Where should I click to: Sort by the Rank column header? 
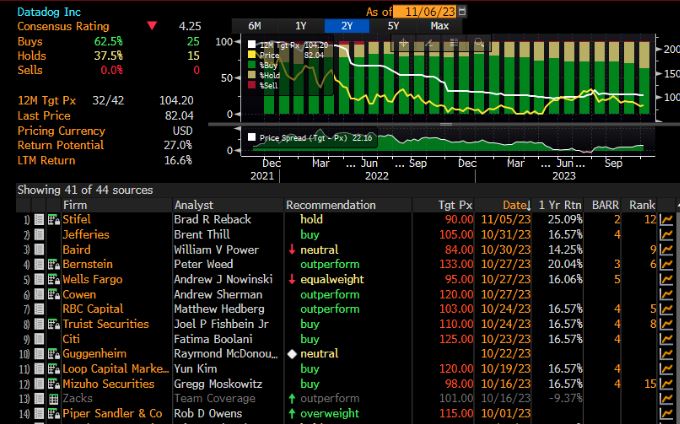tap(642, 205)
